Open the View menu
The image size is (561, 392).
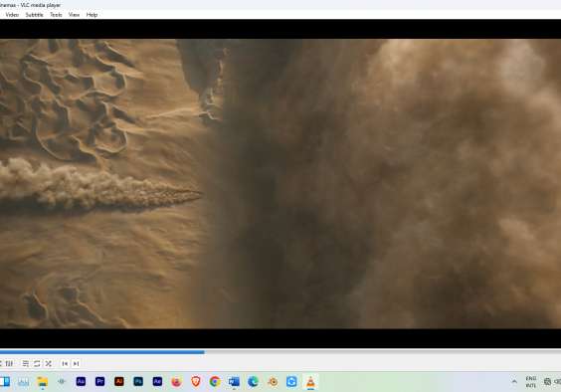tap(74, 15)
